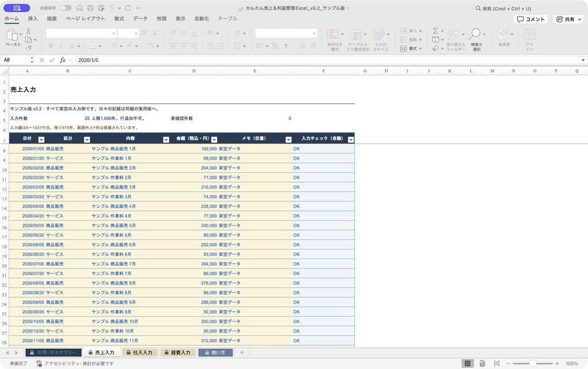588x369 pixels.
Task: Open the Undo history dropdown arrow
Action: pos(119,8)
